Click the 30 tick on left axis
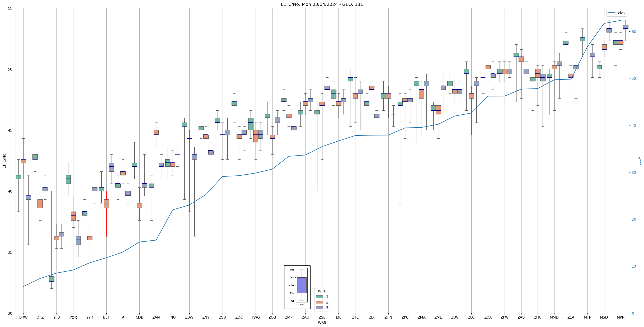 (x=10, y=313)
